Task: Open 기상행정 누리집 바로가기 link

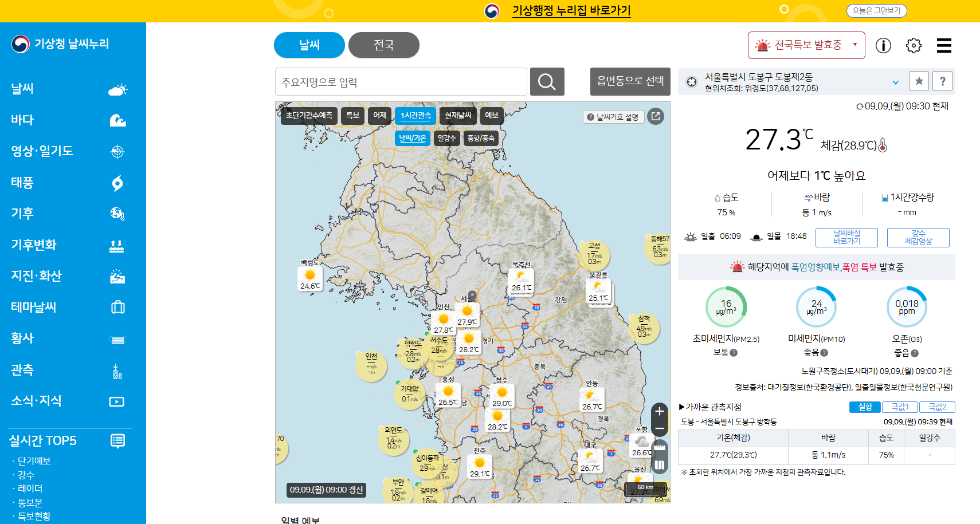Action: 571,11
